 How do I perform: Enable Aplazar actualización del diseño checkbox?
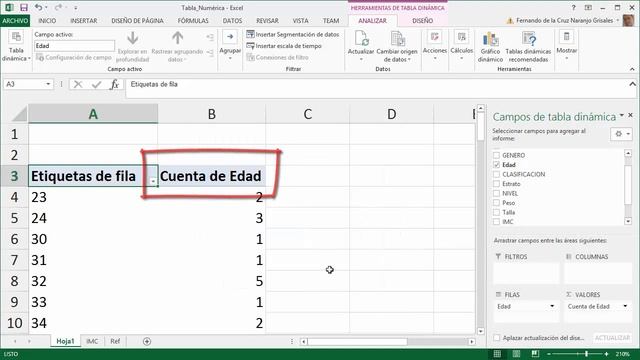[x=496, y=338]
